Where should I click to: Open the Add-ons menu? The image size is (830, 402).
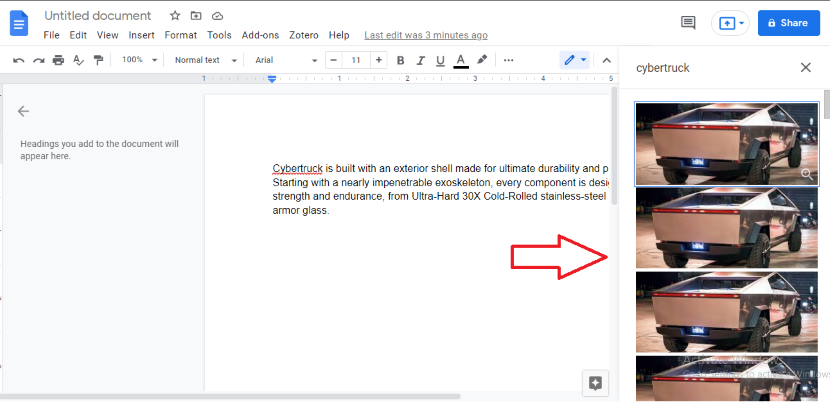point(260,35)
